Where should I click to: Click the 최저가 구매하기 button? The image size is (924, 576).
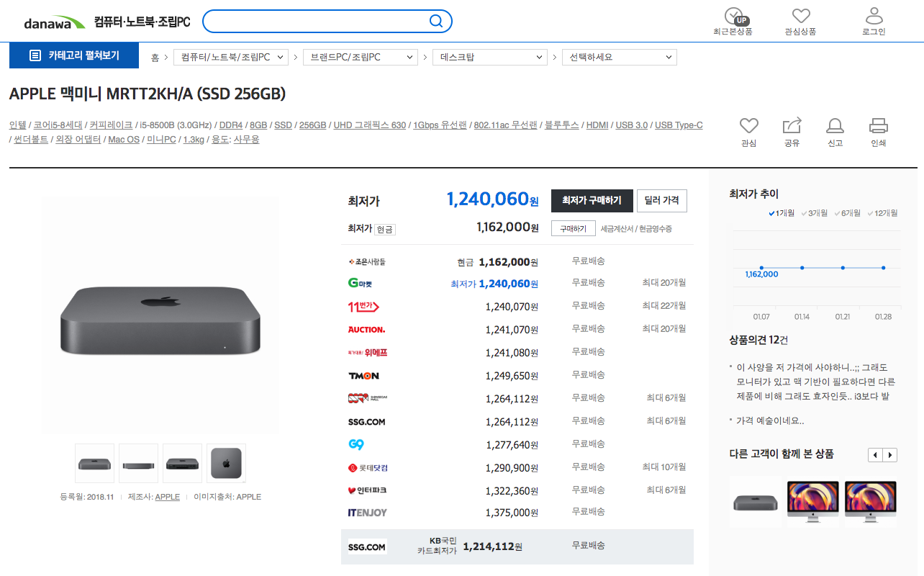click(591, 200)
